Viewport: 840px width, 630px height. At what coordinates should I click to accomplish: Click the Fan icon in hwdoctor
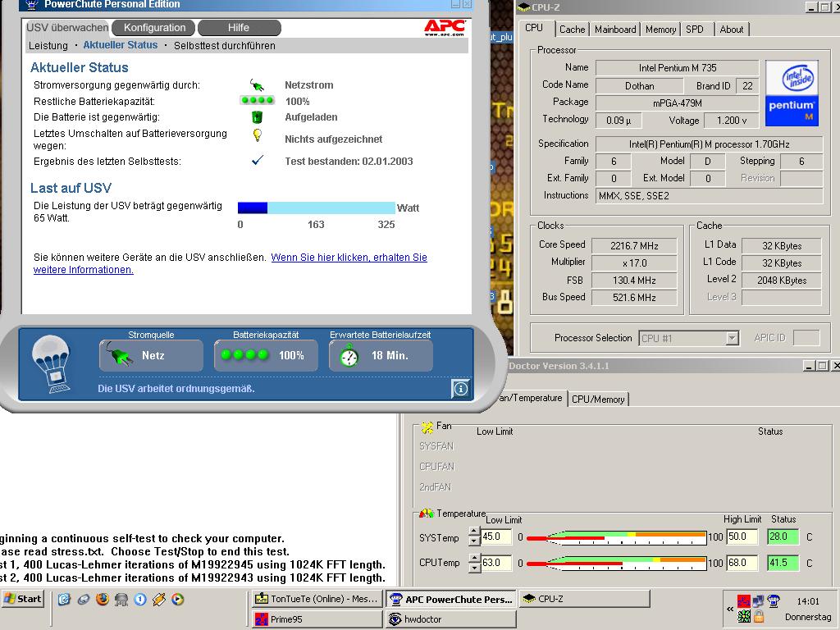(427, 427)
